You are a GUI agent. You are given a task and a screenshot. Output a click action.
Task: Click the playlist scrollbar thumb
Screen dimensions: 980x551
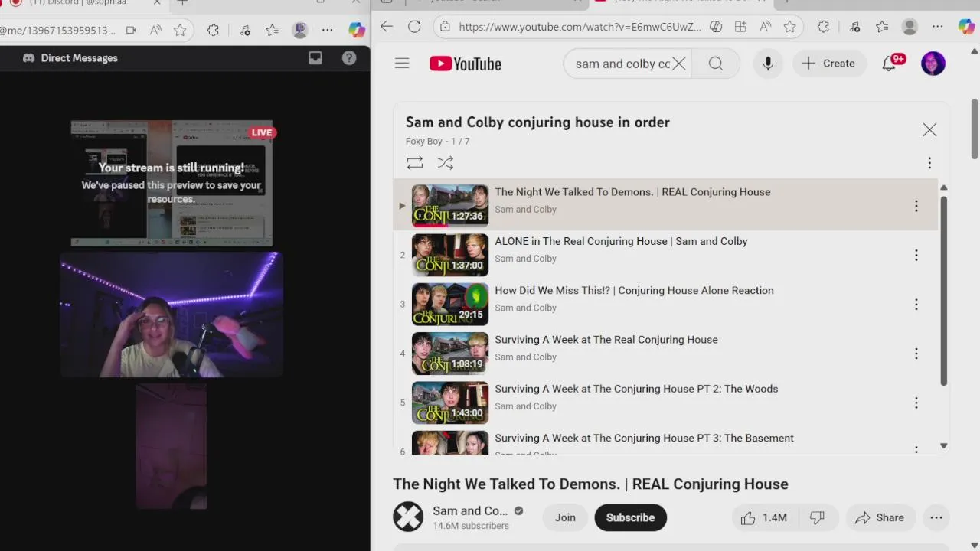pos(943,291)
